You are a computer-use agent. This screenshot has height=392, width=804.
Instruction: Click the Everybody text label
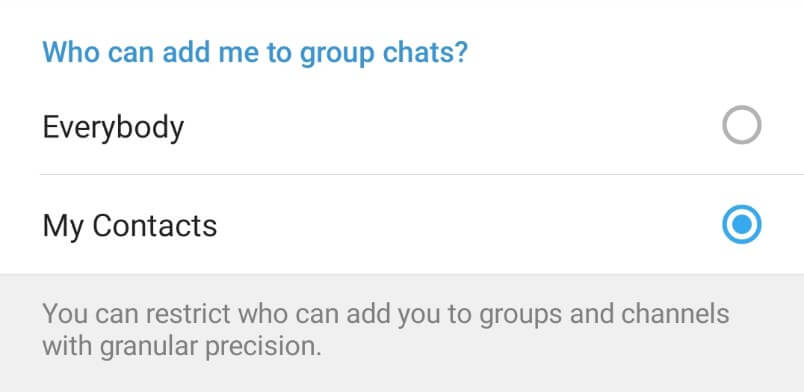click(x=113, y=127)
